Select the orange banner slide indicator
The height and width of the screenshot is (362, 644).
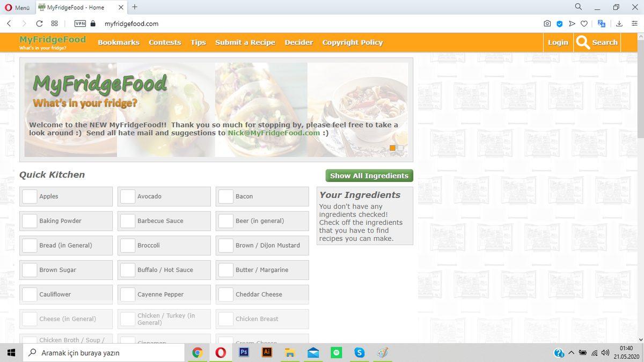(392, 148)
